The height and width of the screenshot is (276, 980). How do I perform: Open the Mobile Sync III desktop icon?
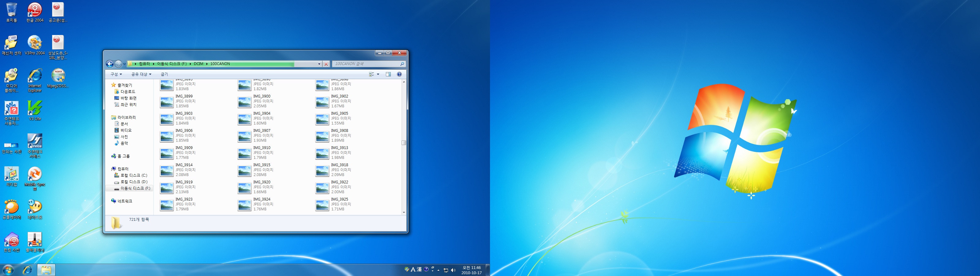[x=35, y=178]
